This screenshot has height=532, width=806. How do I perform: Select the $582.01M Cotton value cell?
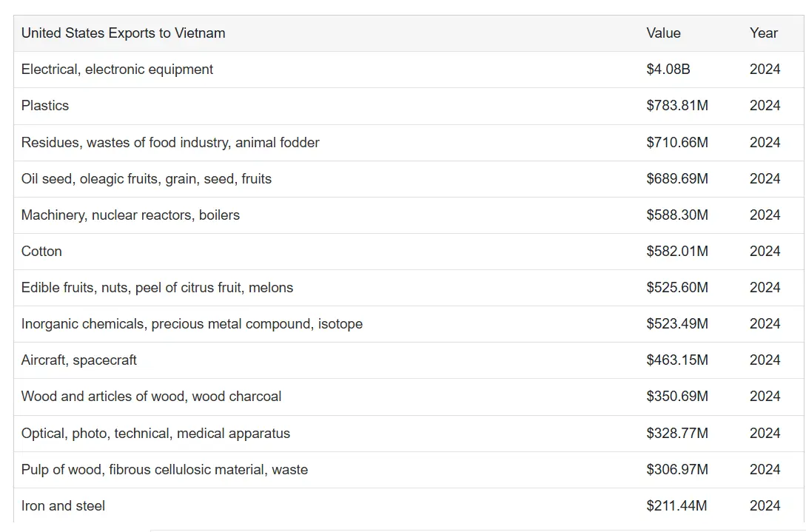(x=676, y=252)
